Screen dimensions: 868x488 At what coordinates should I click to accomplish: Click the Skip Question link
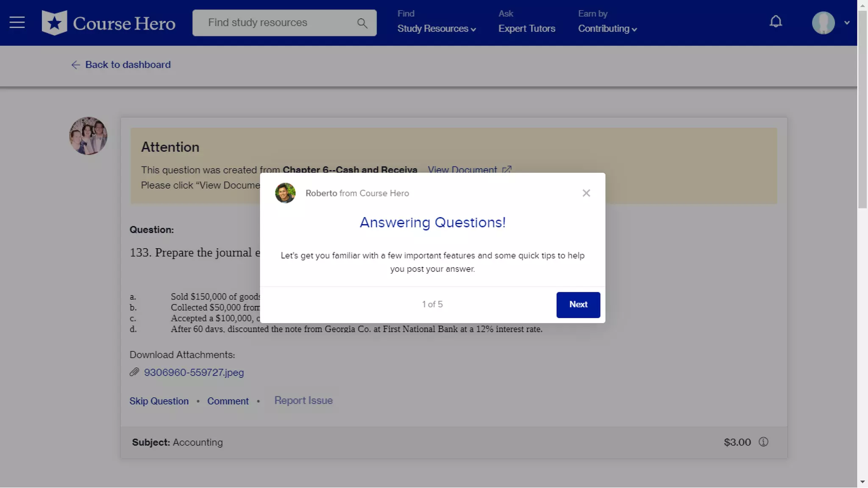click(x=159, y=401)
